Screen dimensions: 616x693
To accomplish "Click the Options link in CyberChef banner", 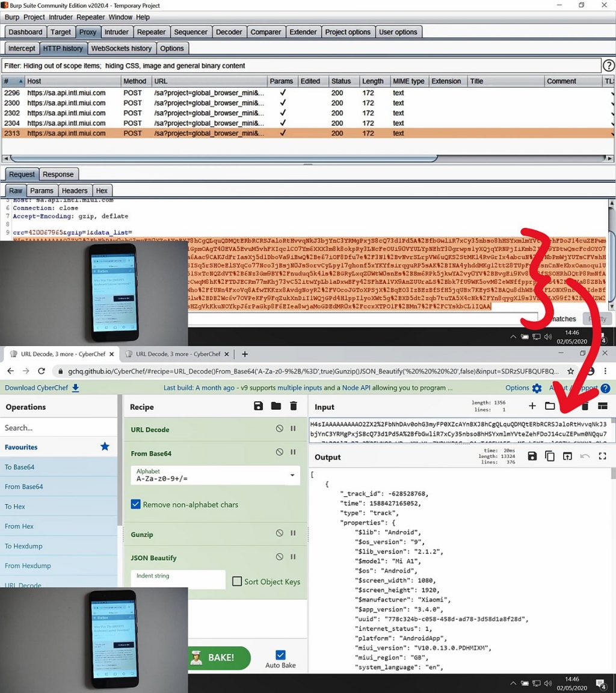I will (517, 387).
